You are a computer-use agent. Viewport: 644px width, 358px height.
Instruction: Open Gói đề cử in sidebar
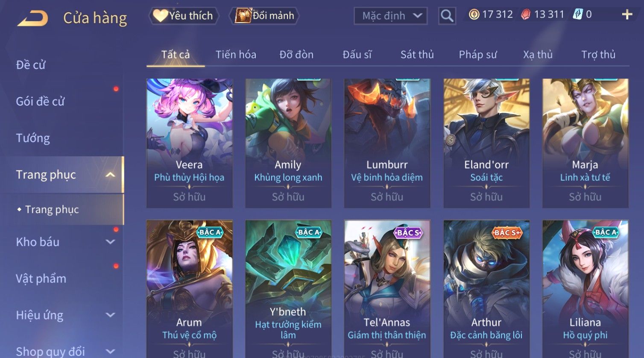click(x=40, y=102)
